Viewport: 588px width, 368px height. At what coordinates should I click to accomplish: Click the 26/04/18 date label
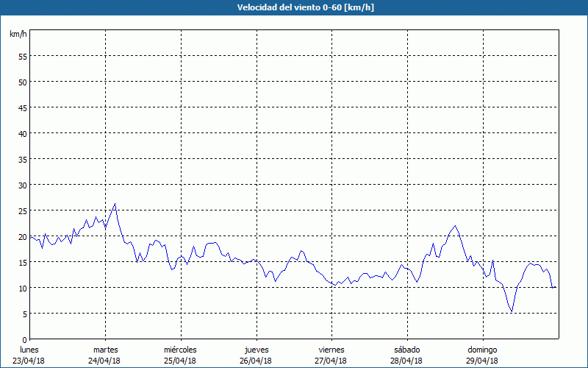(x=256, y=361)
